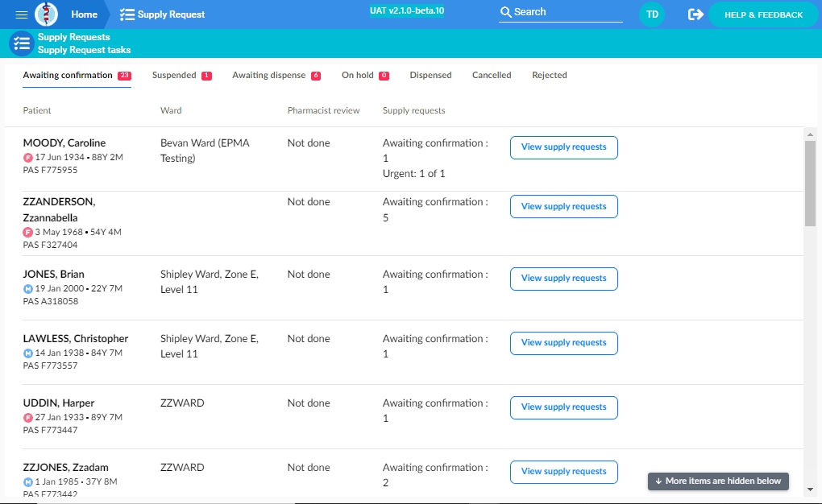The height and width of the screenshot is (504, 822).
Task: Go to Home in the top bar
Action: pos(85,14)
